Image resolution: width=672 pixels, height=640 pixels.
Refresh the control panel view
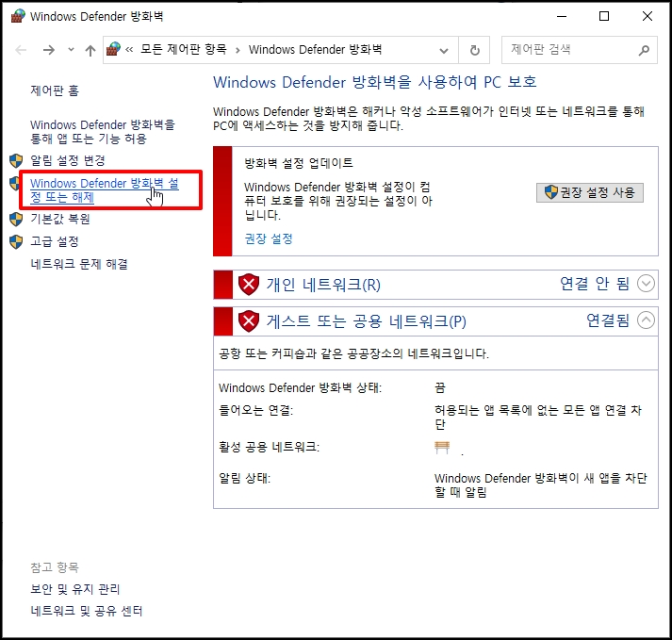click(474, 51)
